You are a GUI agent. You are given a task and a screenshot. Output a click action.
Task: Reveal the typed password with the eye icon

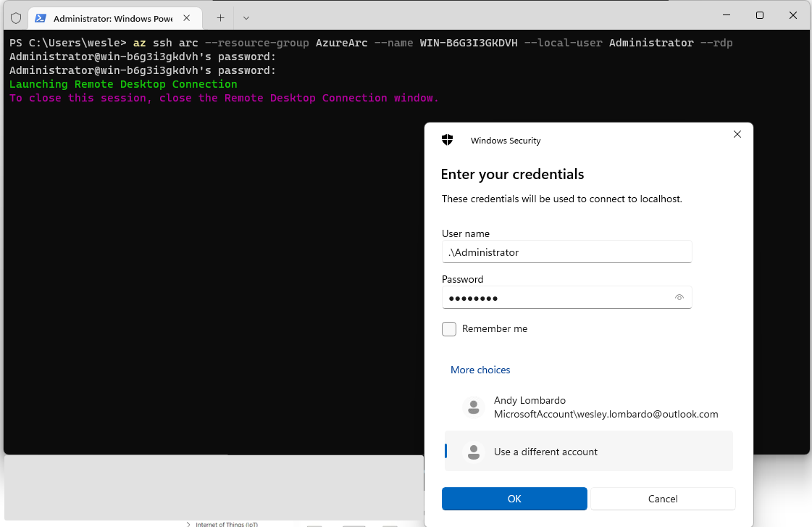[x=679, y=297]
